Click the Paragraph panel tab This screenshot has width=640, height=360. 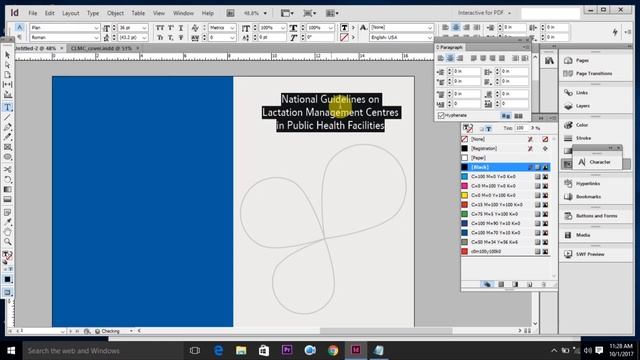click(x=451, y=47)
